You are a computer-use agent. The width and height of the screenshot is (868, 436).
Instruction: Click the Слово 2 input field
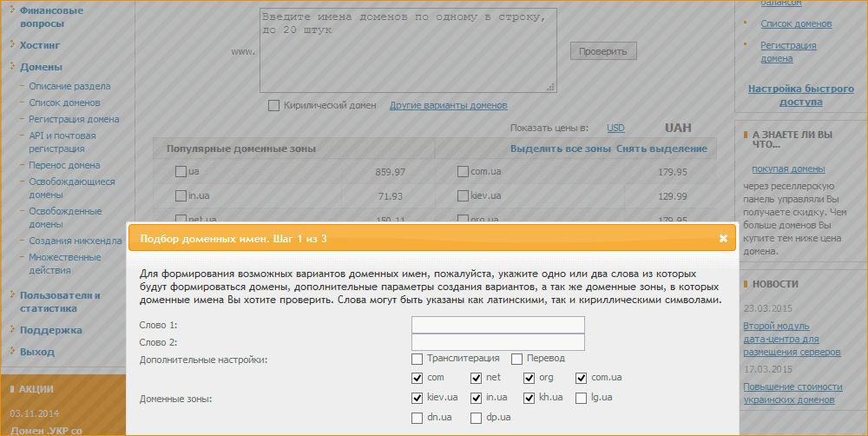pos(497,342)
